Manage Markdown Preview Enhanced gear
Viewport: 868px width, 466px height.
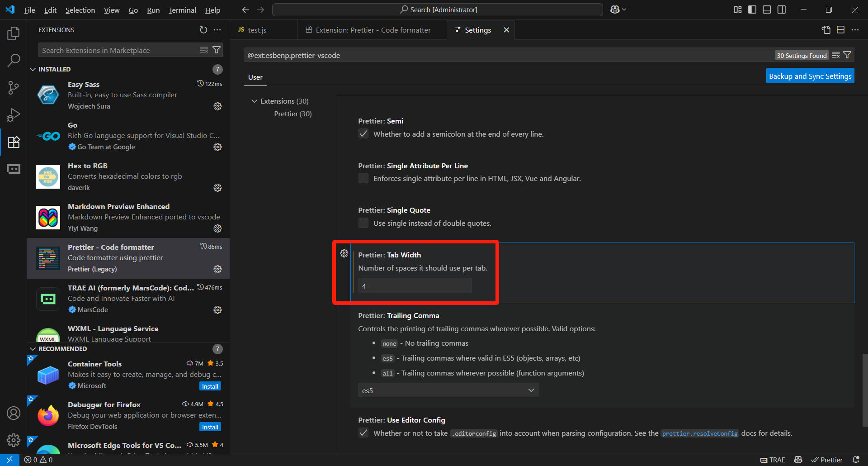pos(217,228)
